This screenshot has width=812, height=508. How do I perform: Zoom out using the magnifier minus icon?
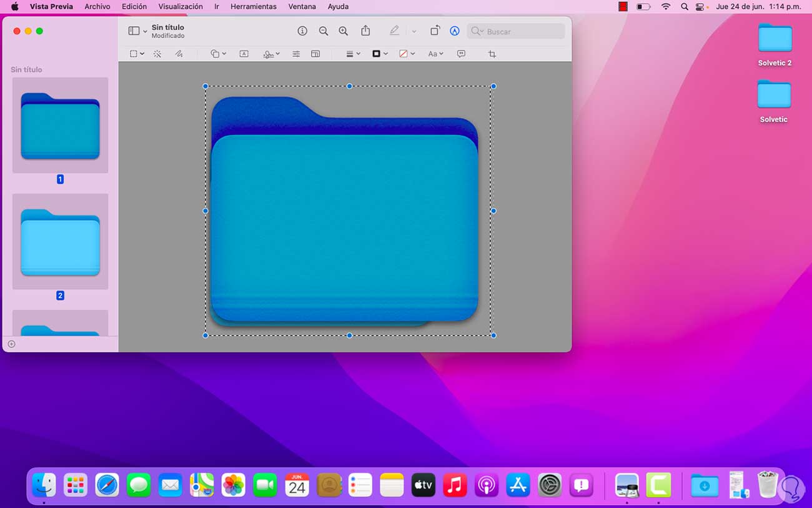pyautogui.click(x=323, y=31)
